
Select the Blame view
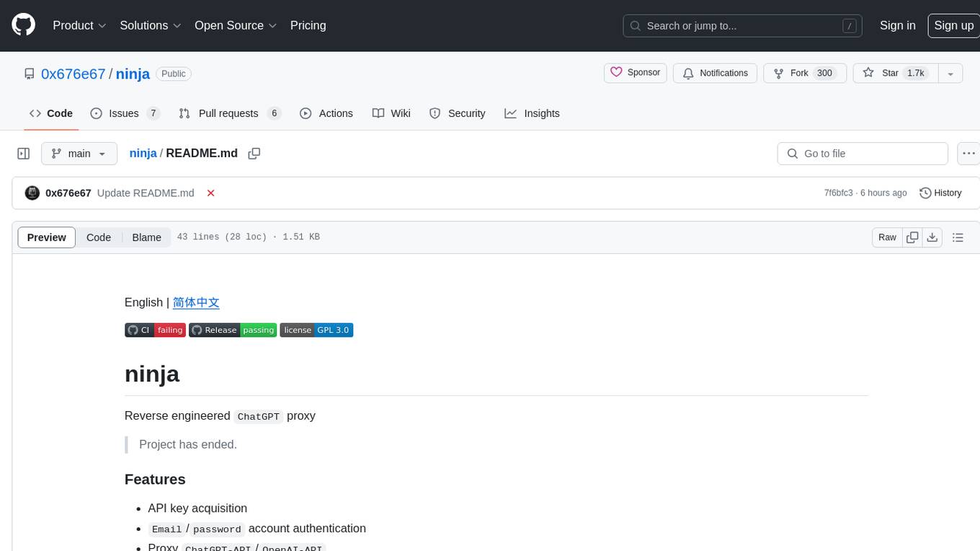[146, 237]
